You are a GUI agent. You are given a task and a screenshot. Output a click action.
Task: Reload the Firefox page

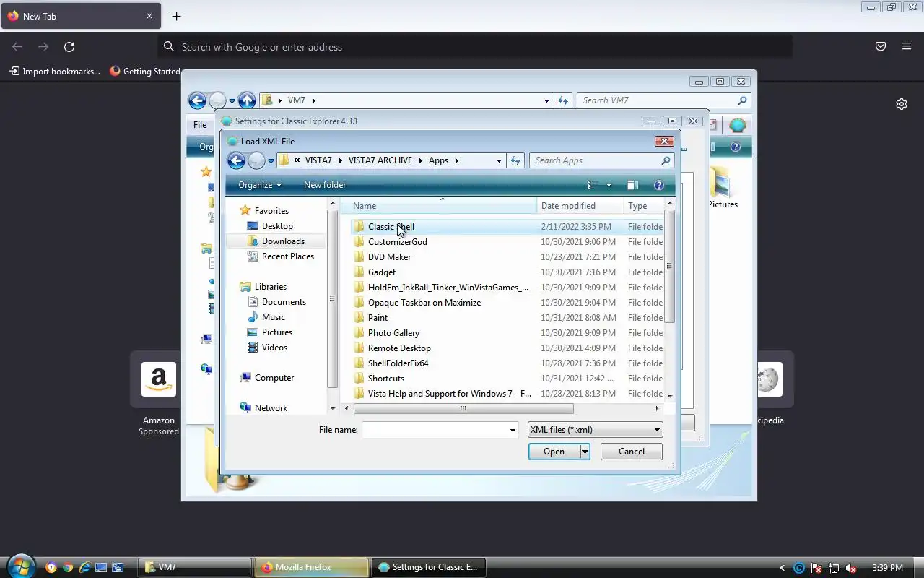tap(69, 47)
